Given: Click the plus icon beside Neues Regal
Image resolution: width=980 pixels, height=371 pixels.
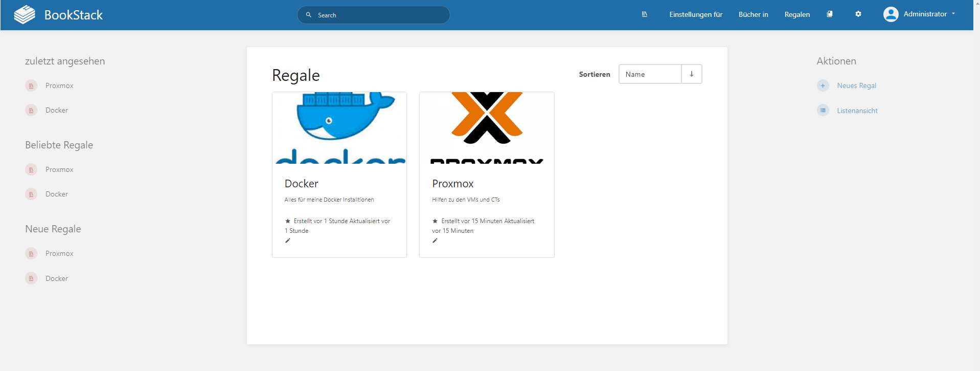Looking at the screenshot, I should pyautogui.click(x=823, y=85).
